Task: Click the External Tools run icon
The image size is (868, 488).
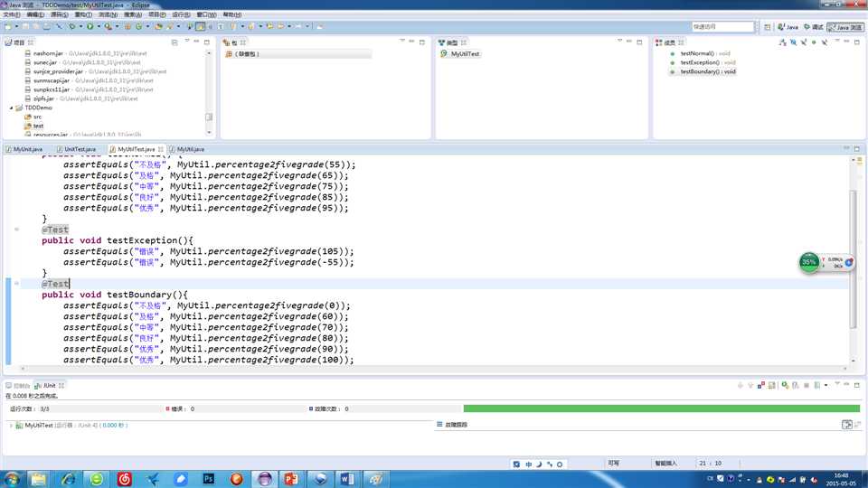Action: [x=108, y=26]
